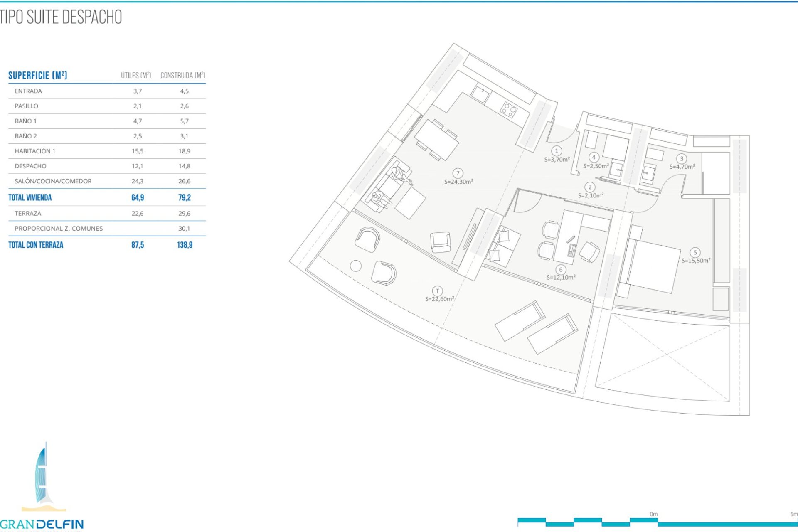Click the 'SUPERFICIE (M²)' table header
Screen dimensions: 798x532
click(38, 75)
